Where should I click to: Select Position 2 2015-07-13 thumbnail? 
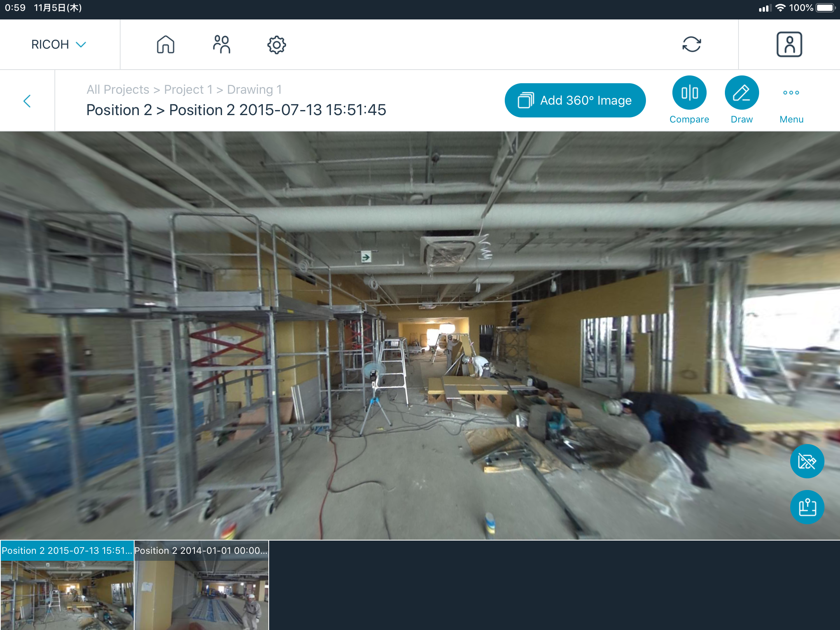pos(67,585)
